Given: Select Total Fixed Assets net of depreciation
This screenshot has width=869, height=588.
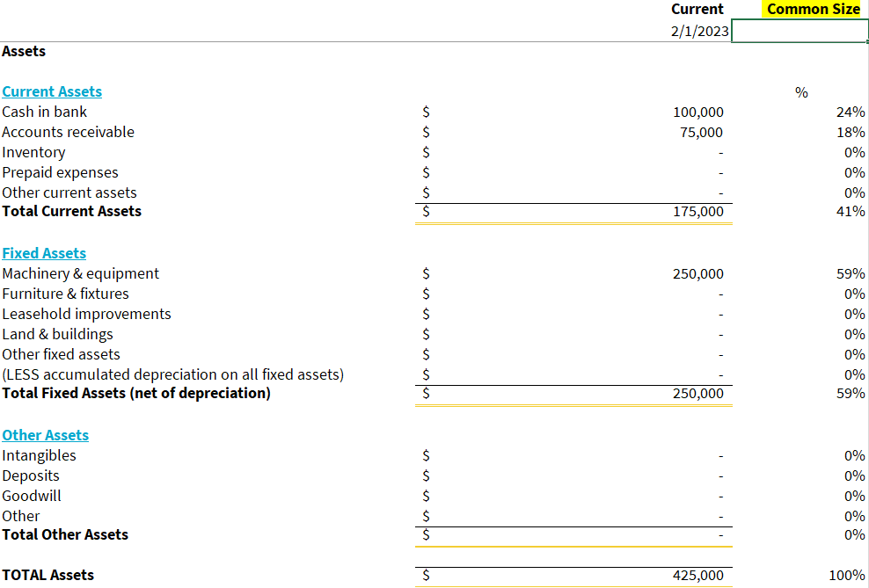Looking at the screenshot, I should (699, 393).
